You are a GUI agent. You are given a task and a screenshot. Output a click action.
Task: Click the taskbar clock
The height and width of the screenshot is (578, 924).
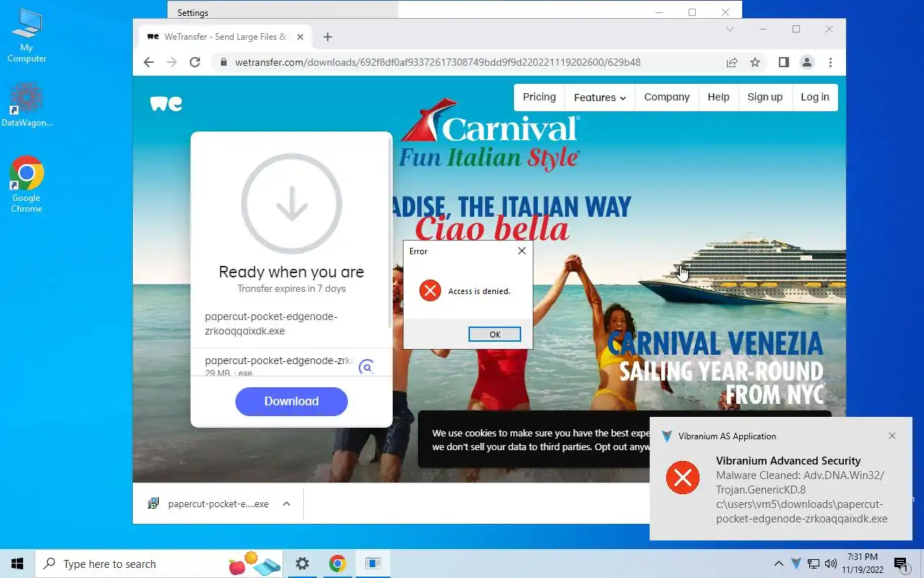click(x=862, y=564)
